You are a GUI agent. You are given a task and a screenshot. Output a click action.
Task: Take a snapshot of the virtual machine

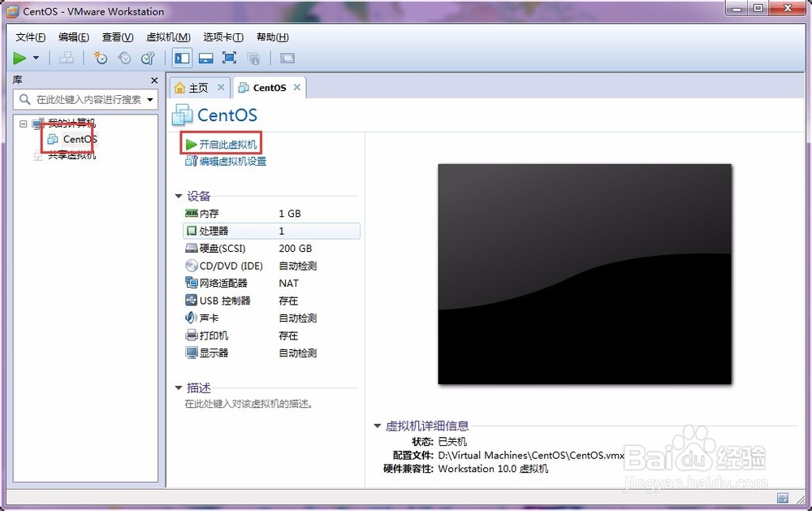[101, 58]
